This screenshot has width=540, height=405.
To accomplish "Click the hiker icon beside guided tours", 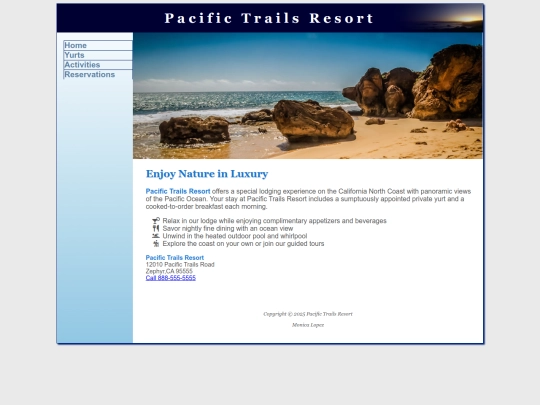I will 156,243.
